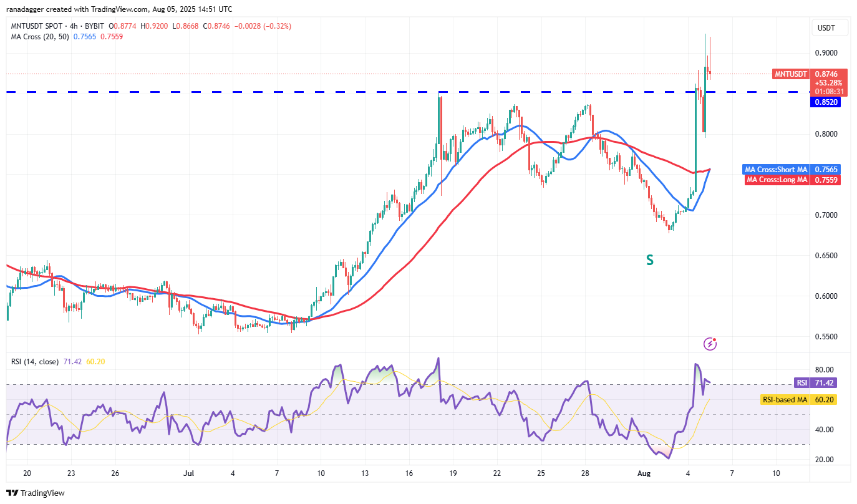
Task: Click the +53.28% change value
Action: (828, 82)
